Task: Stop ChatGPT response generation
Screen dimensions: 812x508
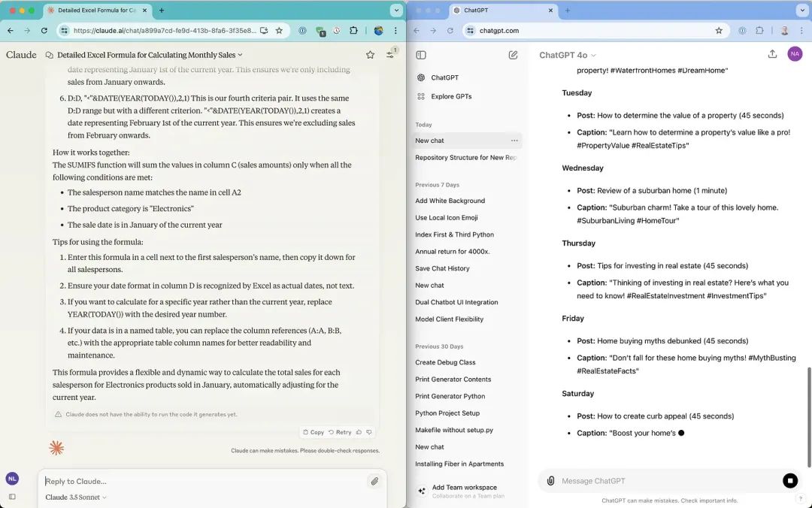Action: pyautogui.click(x=789, y=481)
